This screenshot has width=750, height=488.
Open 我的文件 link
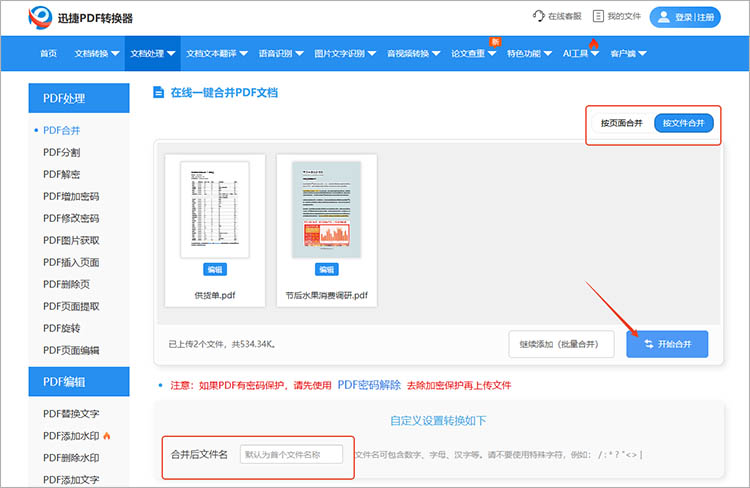click(x=624, y=16)
